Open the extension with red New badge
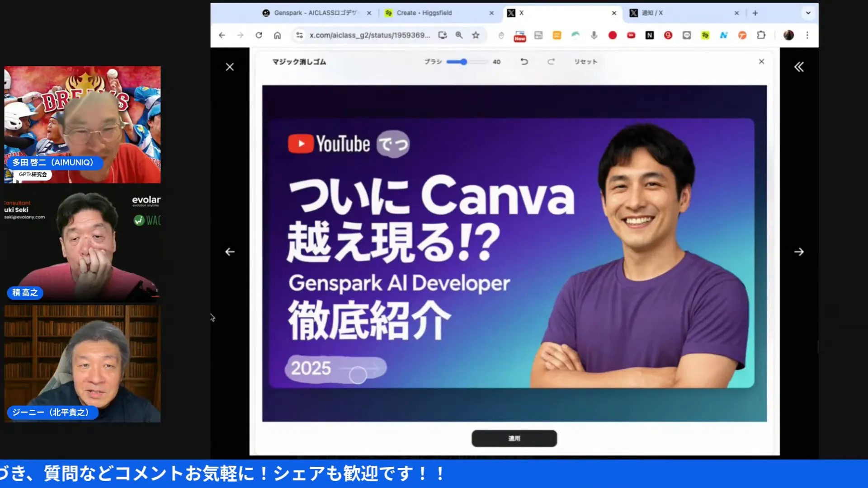 [520, 36]
